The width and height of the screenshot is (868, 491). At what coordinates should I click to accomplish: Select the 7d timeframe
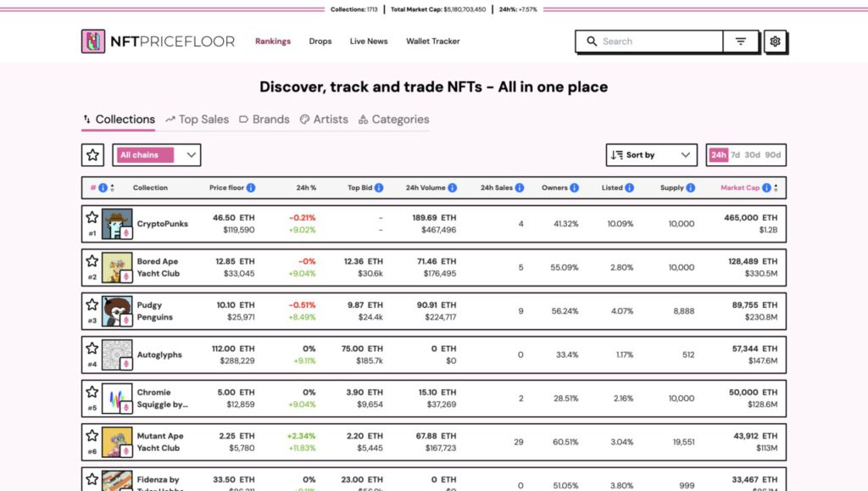(x=735, y=155)
